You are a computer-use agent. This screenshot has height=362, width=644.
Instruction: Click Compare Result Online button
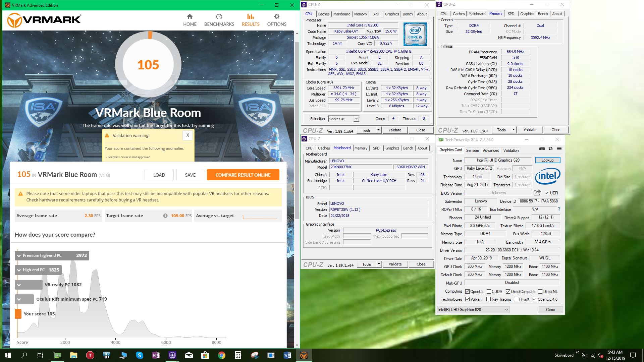click(243, 175)
